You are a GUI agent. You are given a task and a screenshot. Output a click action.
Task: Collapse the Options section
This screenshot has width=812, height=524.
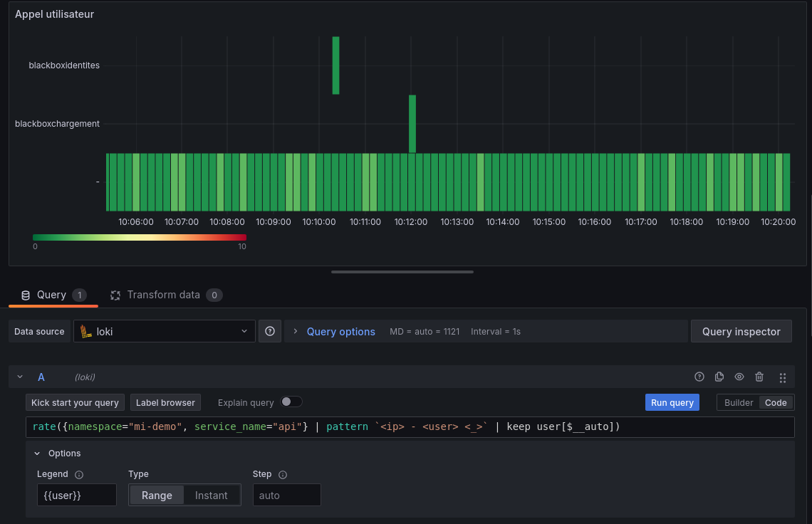37,454
